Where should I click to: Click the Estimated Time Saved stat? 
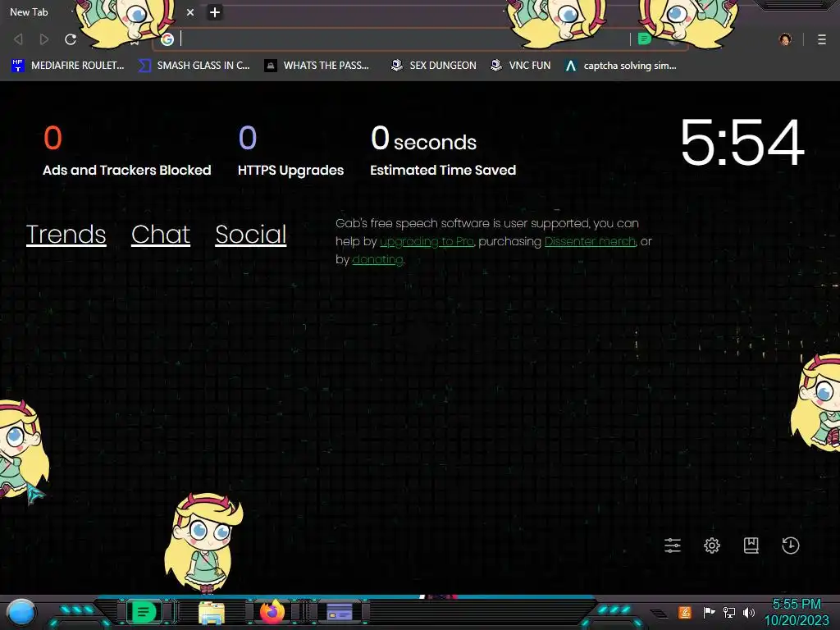443,151
